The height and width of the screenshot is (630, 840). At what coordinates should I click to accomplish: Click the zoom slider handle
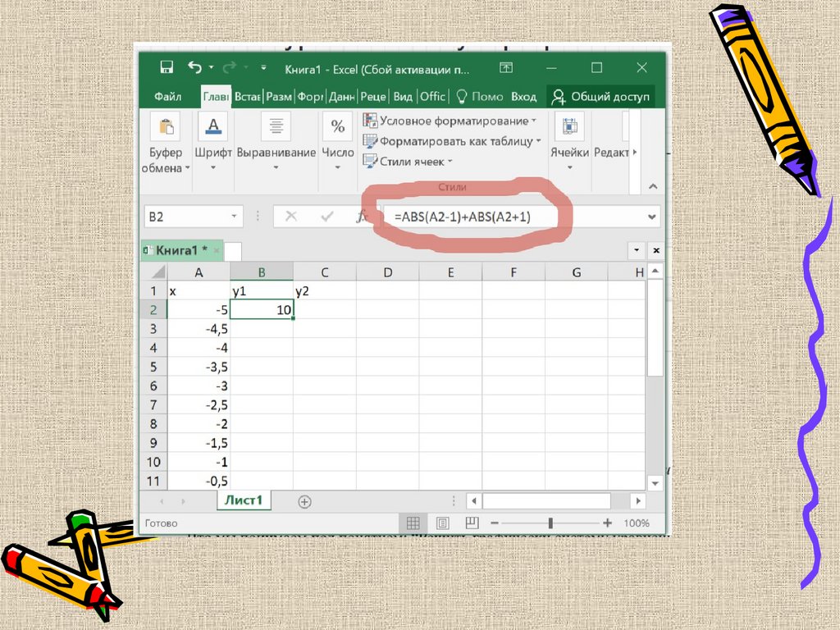point(550,523)
